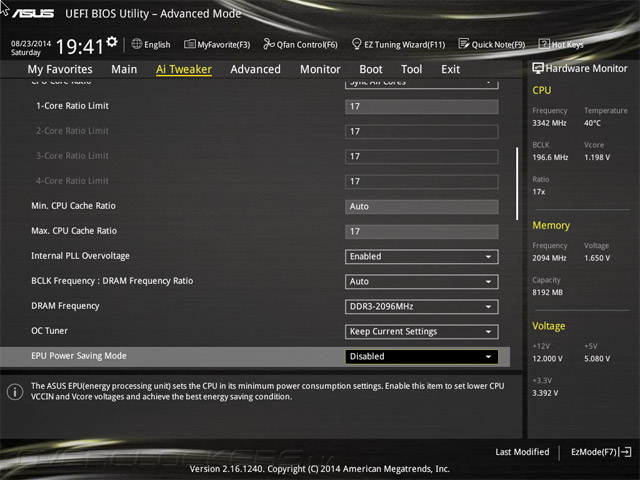This screenshot has width=640, height=480.
Task: Click the CPU frequency 3342 MHz value
Action: point(549,123)
